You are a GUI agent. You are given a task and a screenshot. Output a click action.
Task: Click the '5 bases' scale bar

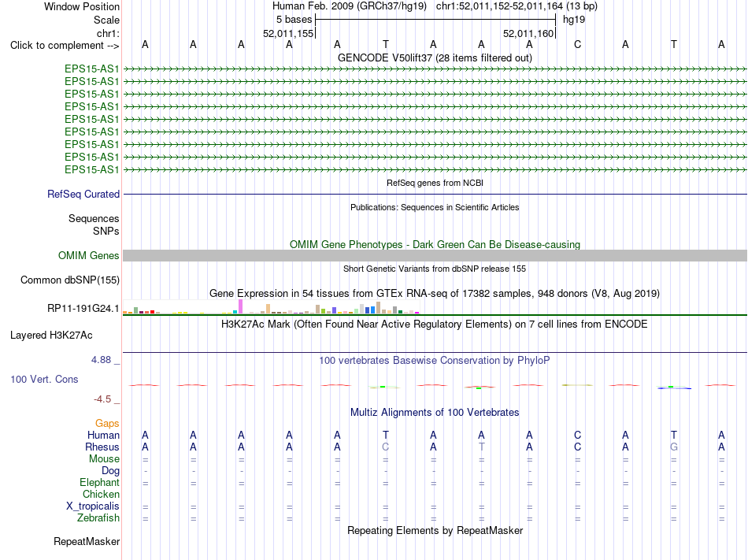pyautogui.click(x=435, y=20)
